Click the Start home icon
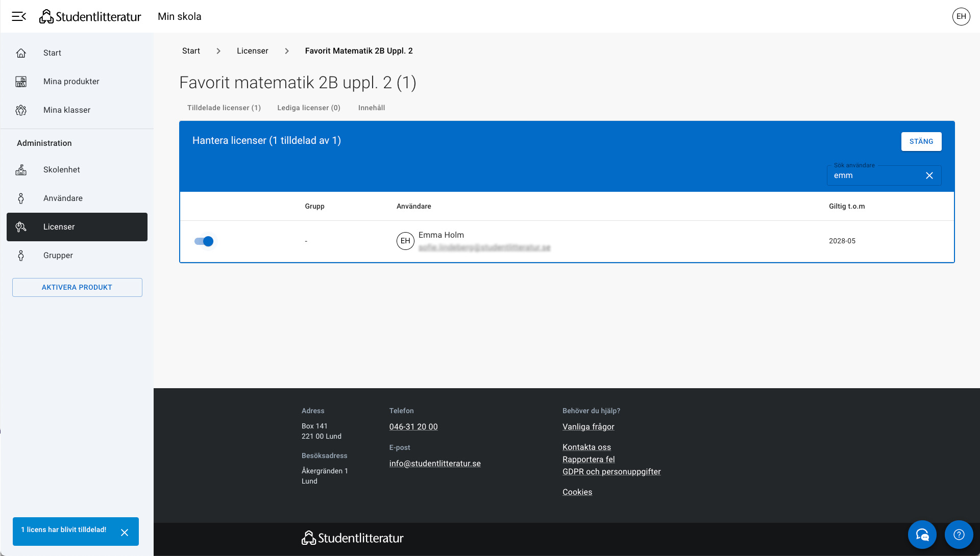The width and height of the screenshot is (980, 556). pos(21,53)
